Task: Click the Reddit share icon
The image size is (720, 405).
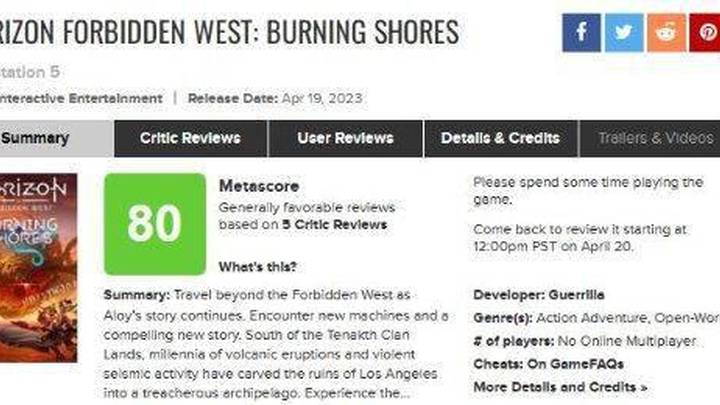Action: (x=667, y=33)
